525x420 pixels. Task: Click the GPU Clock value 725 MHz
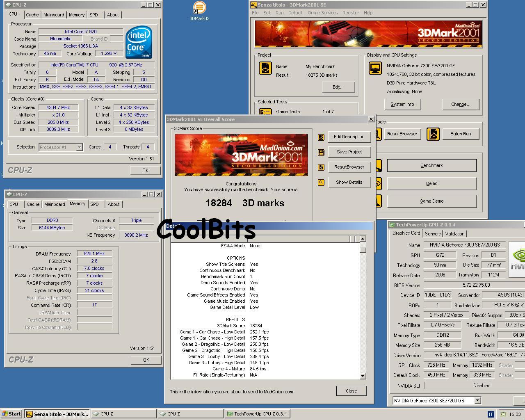coord(436,365)
